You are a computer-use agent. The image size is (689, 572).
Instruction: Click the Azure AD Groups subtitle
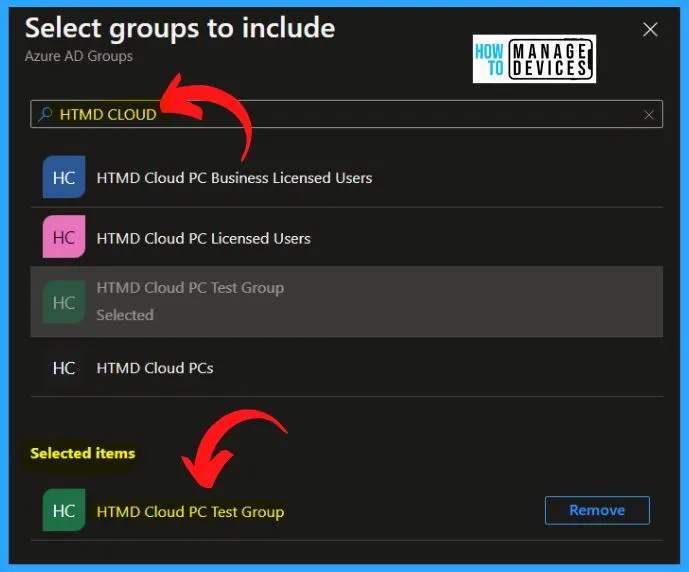tap(79, 56)
